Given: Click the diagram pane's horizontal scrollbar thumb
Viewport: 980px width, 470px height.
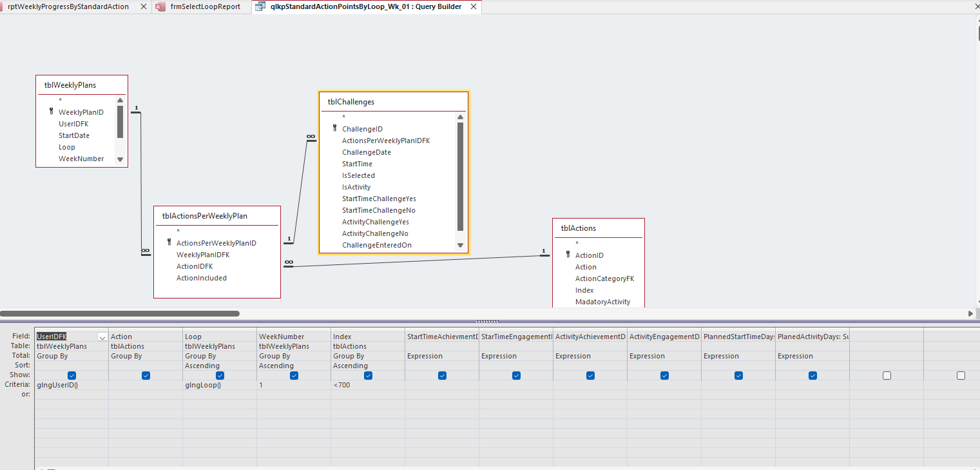Looking at the screenshot, I should click(x=120, y=313).
